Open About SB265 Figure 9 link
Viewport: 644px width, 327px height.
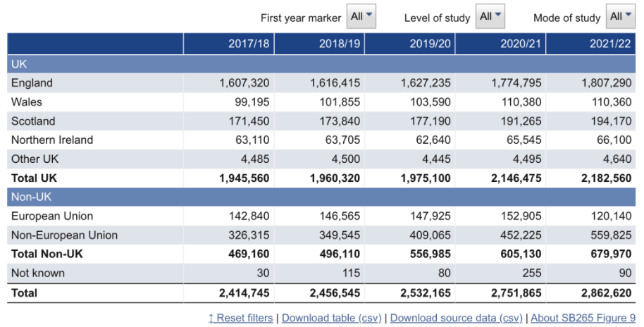coord(583,318)
